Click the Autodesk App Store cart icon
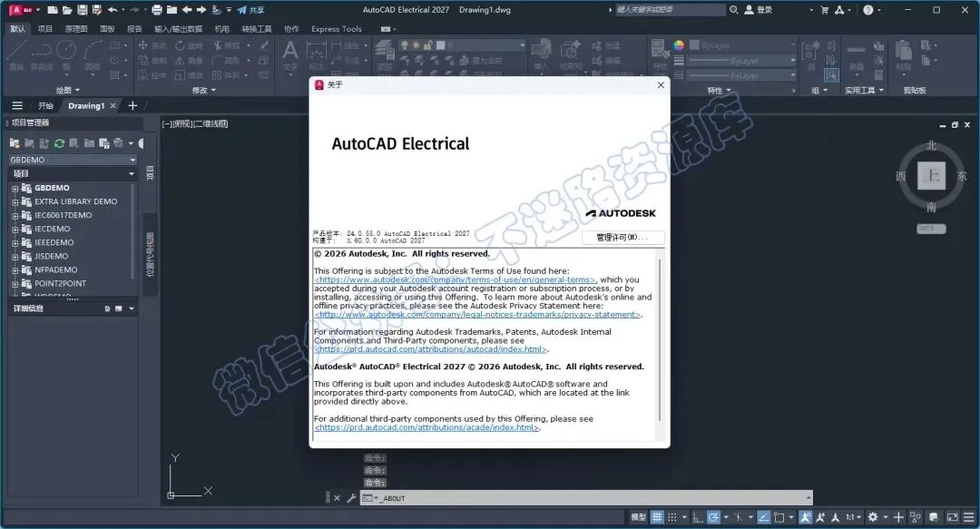The height and width of the screenshot is (529, 980). tap(824, 10)
